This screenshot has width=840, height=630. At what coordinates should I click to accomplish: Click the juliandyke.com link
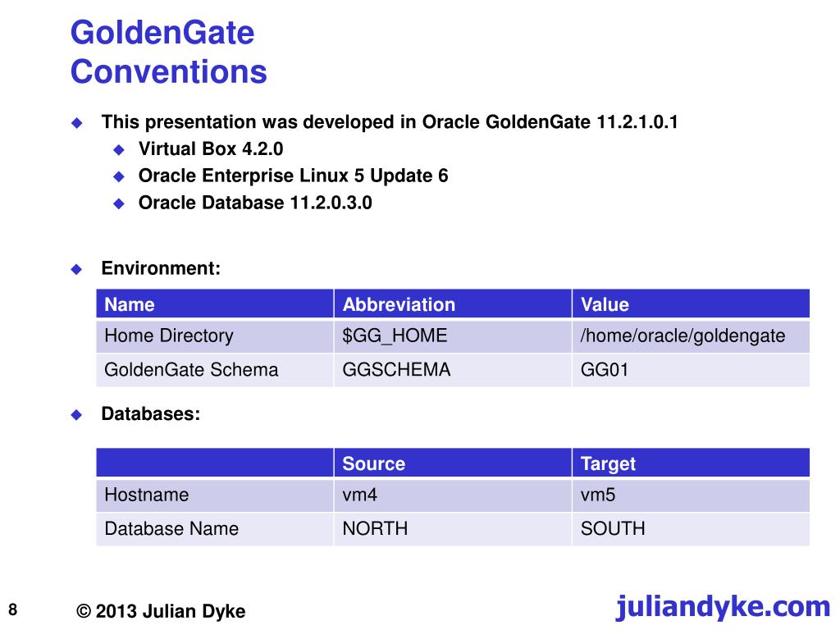(x=723, y=607)
